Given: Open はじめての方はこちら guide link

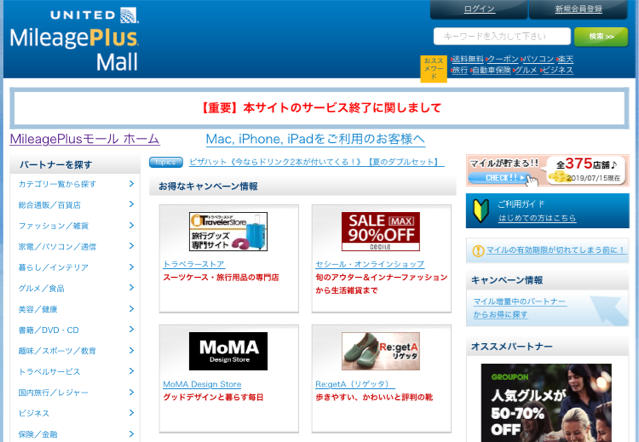Looking at the screenshot, I should tap(537, 218).
